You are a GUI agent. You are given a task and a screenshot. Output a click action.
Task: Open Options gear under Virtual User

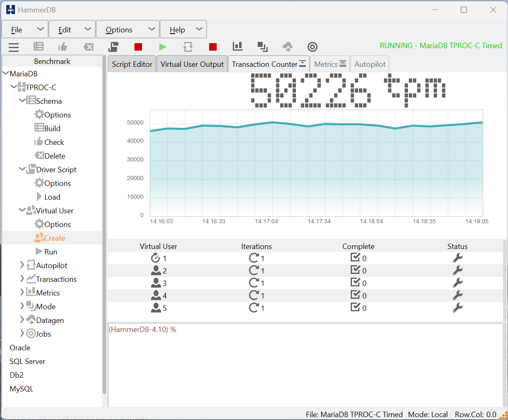pyautogui.click(x=39, y=224)
